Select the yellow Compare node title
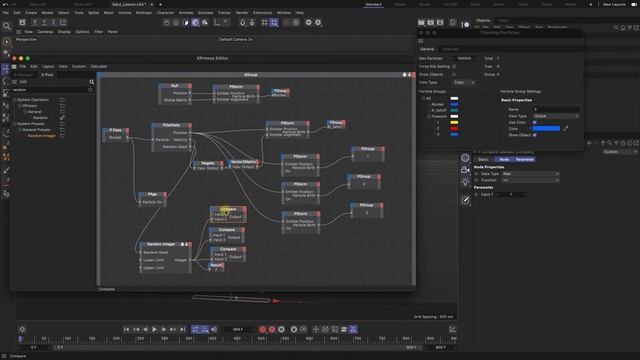The width and height of the screenshot is (640, 360). 228,209
